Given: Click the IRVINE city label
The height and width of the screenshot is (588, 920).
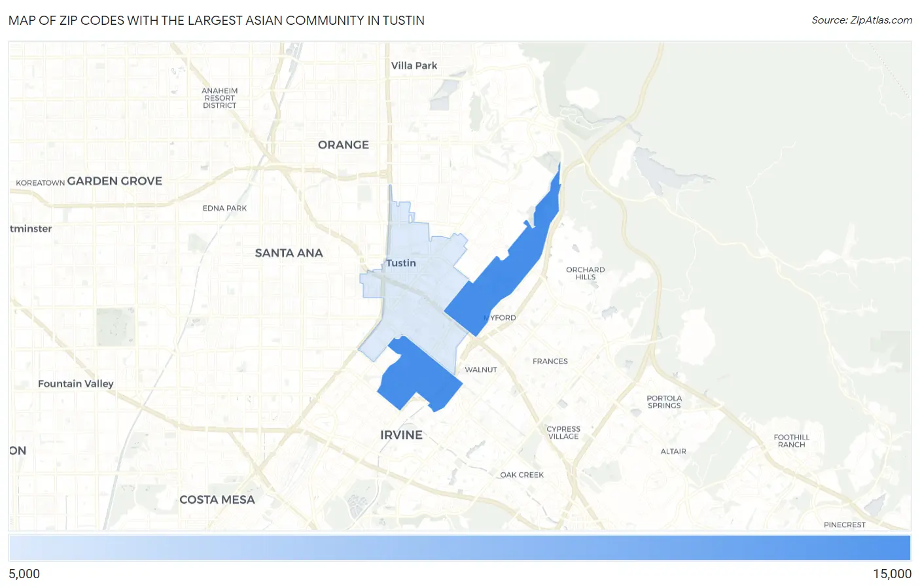Looking at the screenshot, I should pos(401,435).
